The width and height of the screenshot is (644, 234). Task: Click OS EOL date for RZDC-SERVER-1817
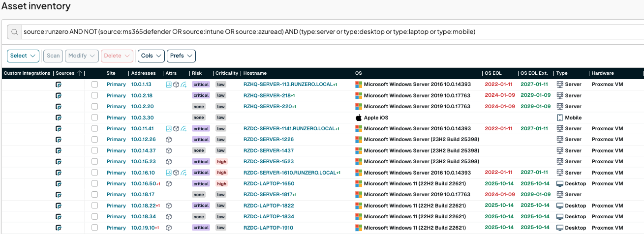click(500, 195)
